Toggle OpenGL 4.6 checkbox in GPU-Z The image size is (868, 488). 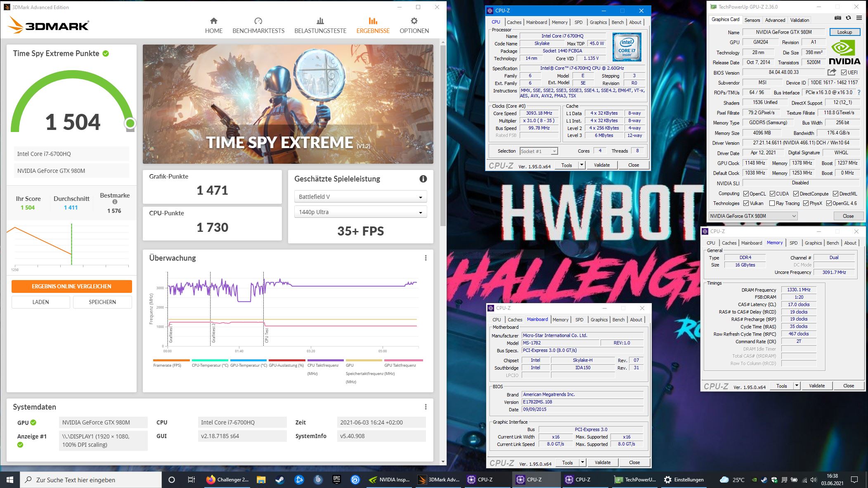click(x=829, y=203)
